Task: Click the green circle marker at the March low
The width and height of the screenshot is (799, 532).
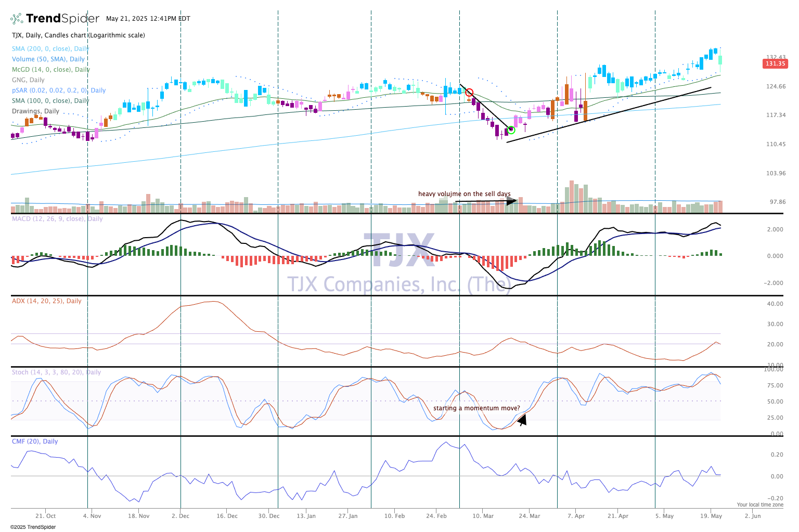Action: click(511, 130)
